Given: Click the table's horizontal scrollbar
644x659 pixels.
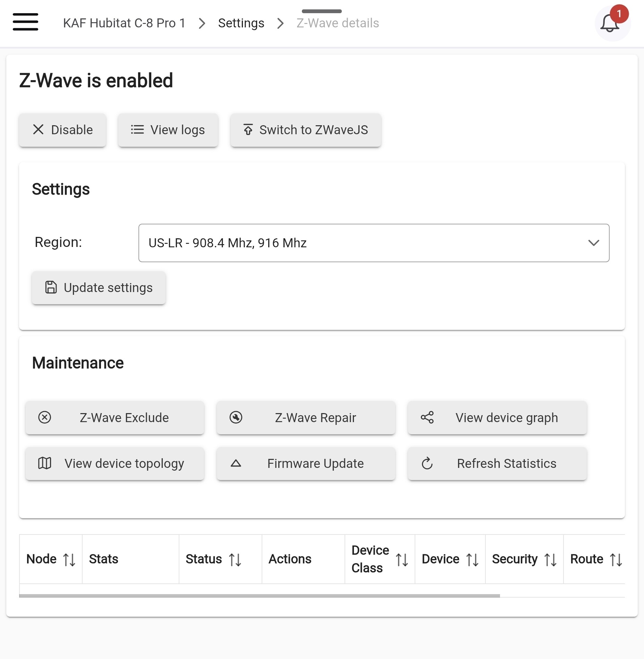Looking at the screenshot, I should (x=260, y=596).
